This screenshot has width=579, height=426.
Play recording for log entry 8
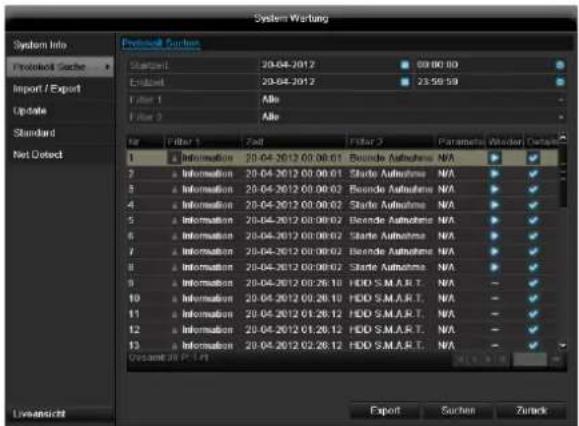pyautogui.click(x=494, y=267)
